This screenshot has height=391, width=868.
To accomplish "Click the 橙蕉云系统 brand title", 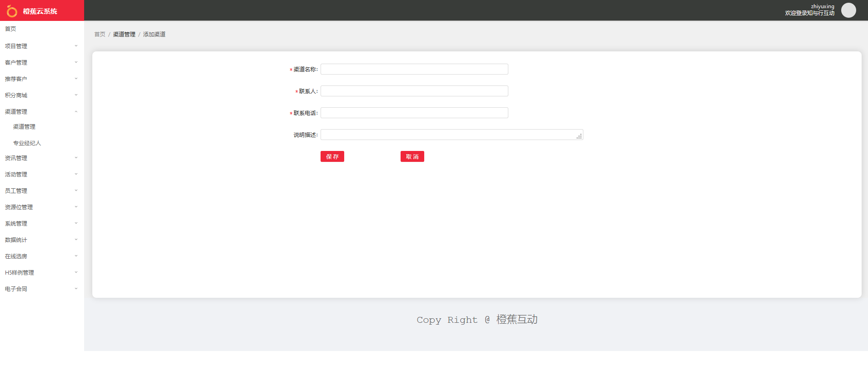I will (40, 11).
